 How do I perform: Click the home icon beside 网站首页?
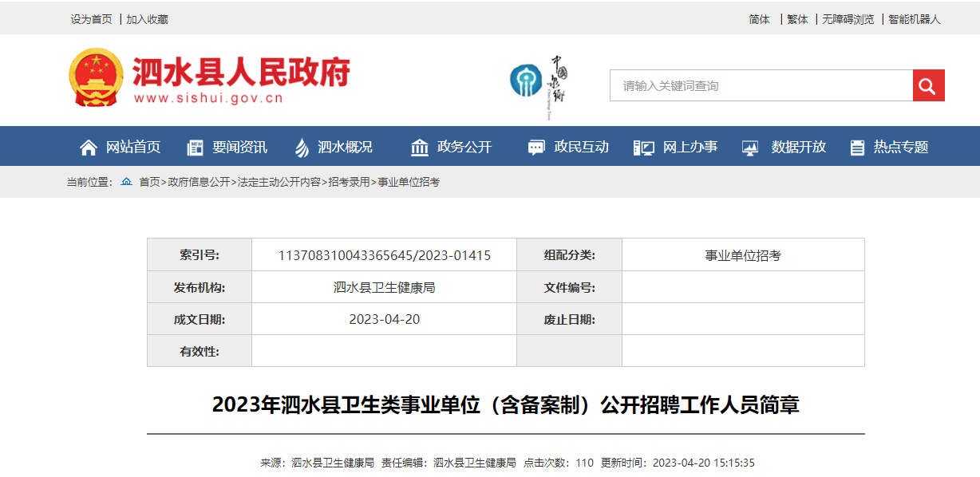(89, 148)
